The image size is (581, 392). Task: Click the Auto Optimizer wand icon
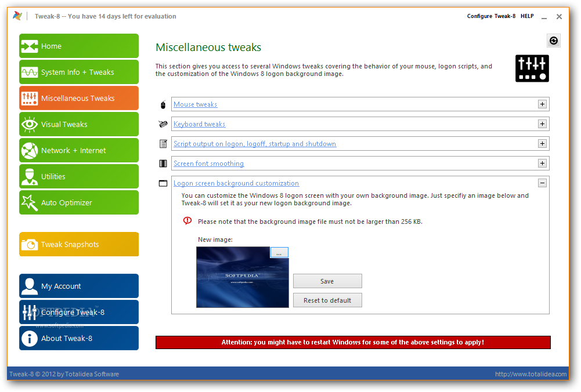(x=29, y=203)
